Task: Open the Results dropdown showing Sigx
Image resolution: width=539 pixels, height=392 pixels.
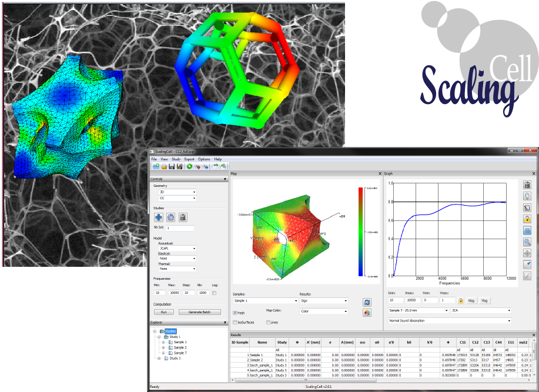Action: (324, 301)
